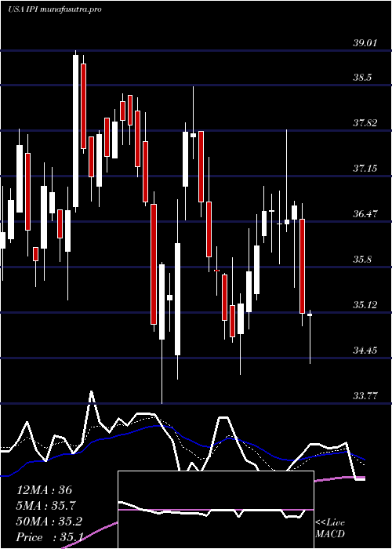Select the 37.15 price level label
Image resolution: width=392 pixels, height=549 pixels.
[365, 169]
